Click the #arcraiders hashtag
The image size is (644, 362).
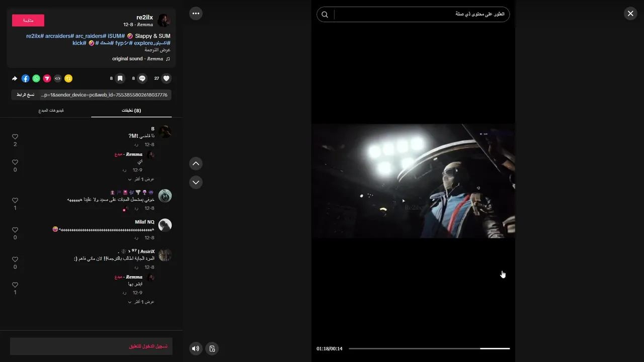click(x=60, y=36)
